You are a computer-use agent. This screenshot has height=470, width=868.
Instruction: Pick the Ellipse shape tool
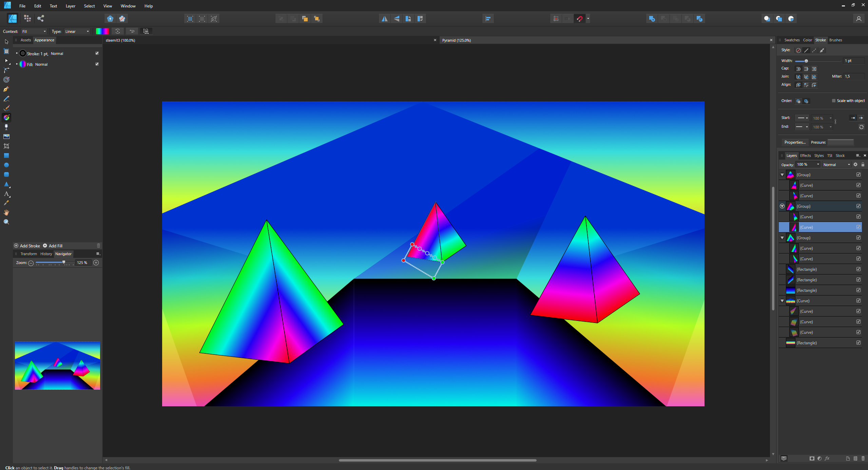pyautogui.click(x=6, y=165)
